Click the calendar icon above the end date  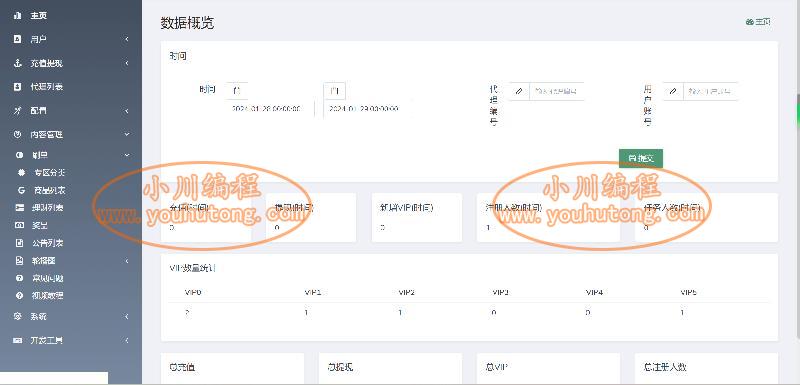pos(334,91)
